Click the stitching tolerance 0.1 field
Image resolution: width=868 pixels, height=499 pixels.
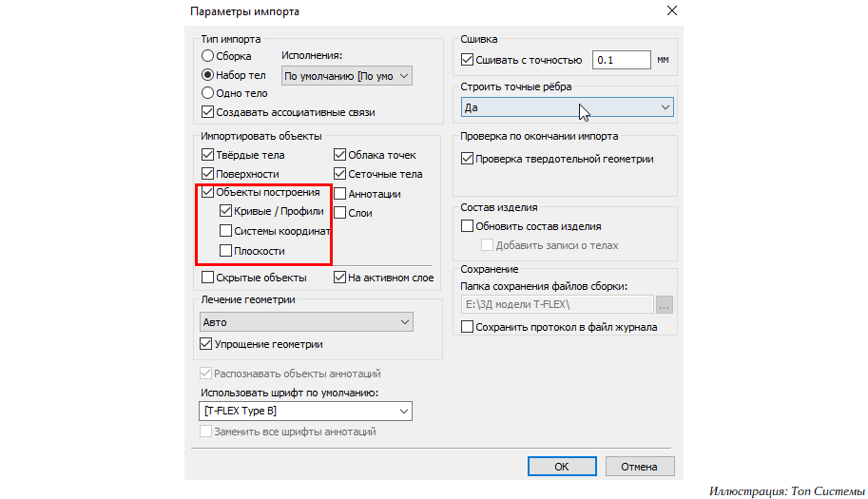(621, 60)
